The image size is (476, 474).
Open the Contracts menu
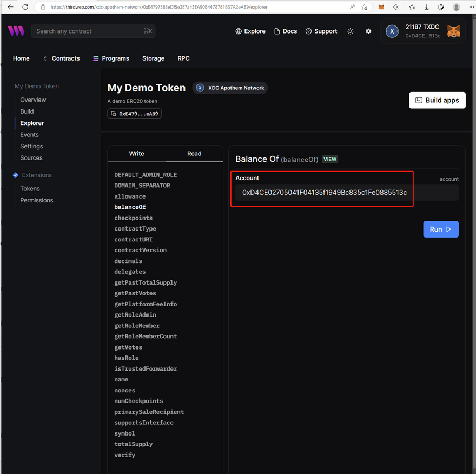61,58
